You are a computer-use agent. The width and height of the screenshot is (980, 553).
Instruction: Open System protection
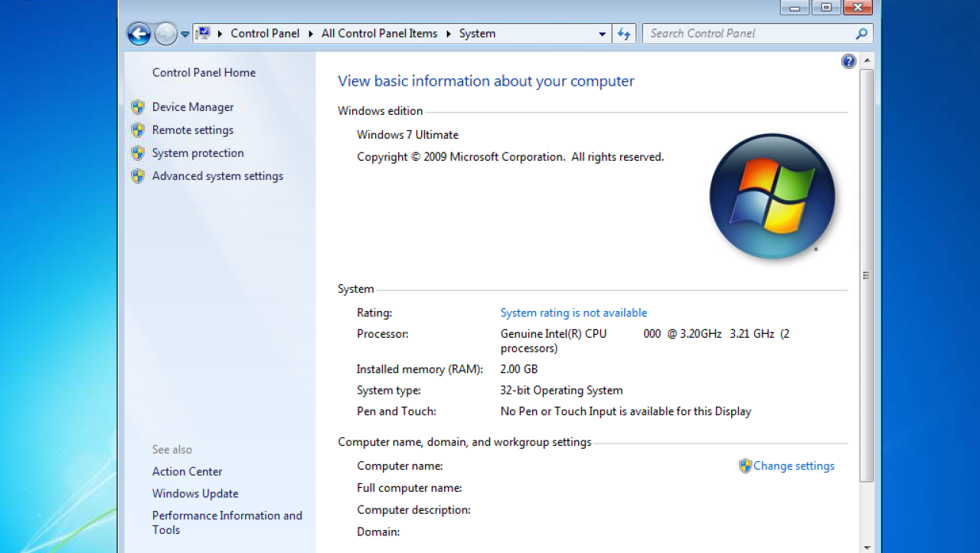[198, 153]
